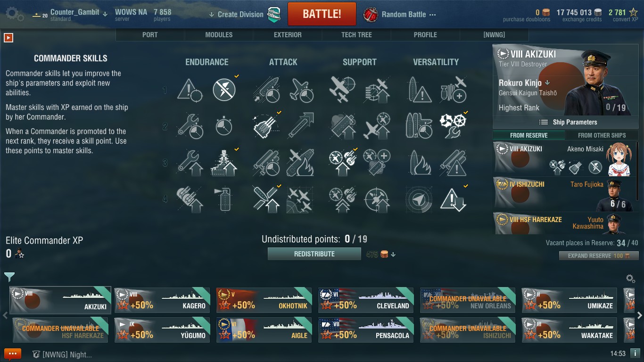
Task: Select the Last Stand skill icon
Action: point(454,125)
